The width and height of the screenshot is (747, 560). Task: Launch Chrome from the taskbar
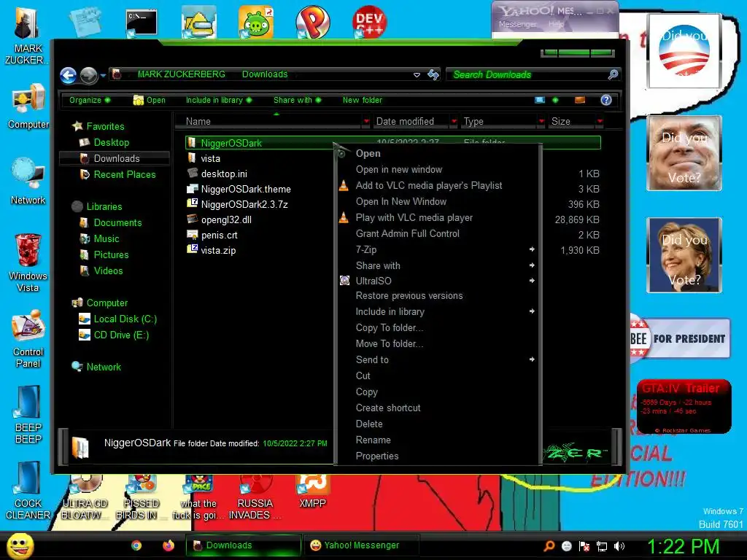click(x=136, y=545)
